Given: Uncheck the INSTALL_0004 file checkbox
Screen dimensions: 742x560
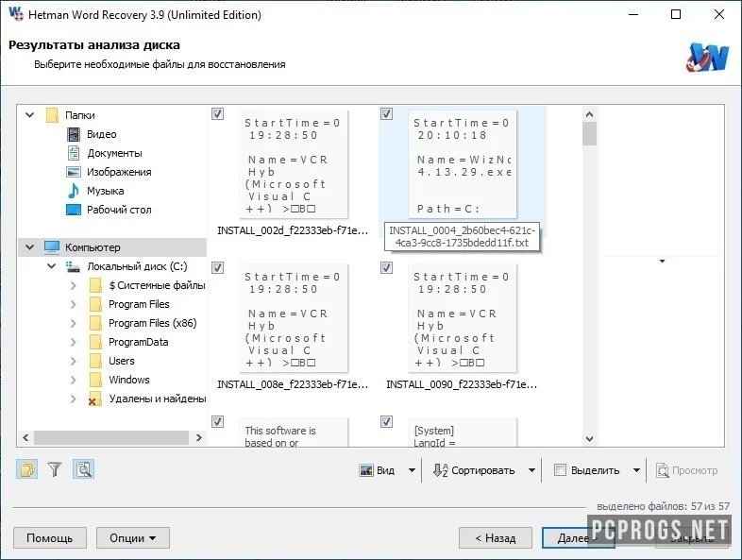Looking at the screenshot, I should (x=387, y=114).
